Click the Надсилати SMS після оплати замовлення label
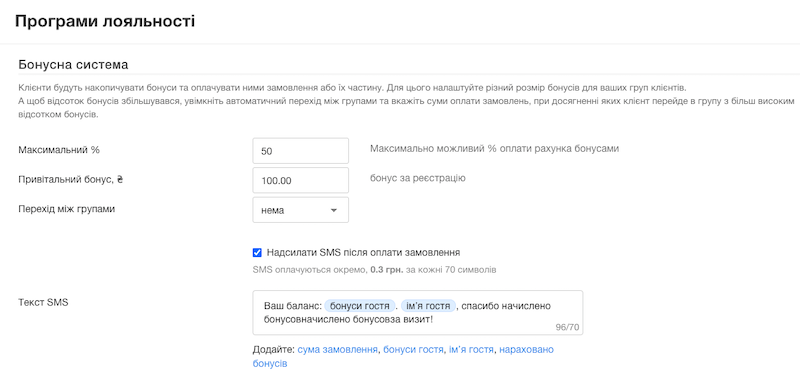800x383 pixels. [363, 252]
